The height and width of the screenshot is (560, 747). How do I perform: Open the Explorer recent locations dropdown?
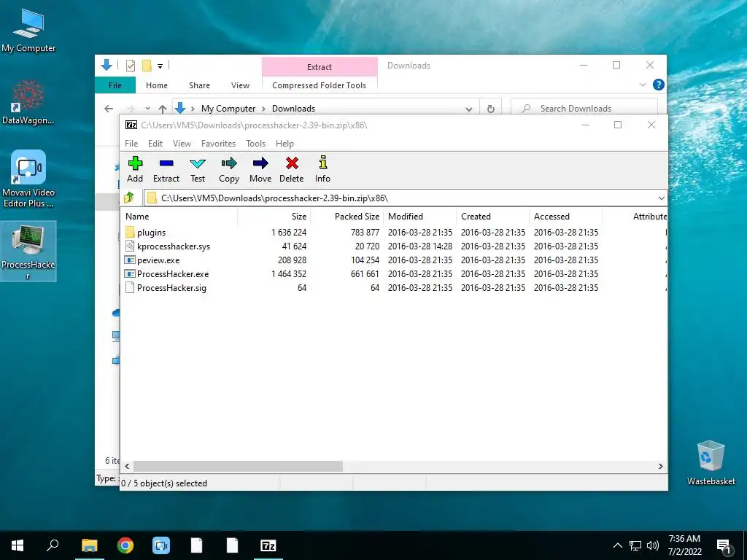point(147,109)
